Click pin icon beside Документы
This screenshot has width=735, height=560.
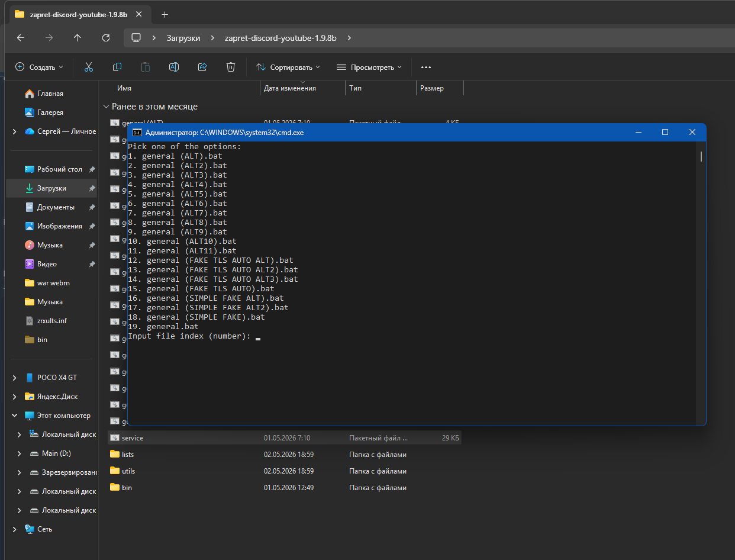92,207
